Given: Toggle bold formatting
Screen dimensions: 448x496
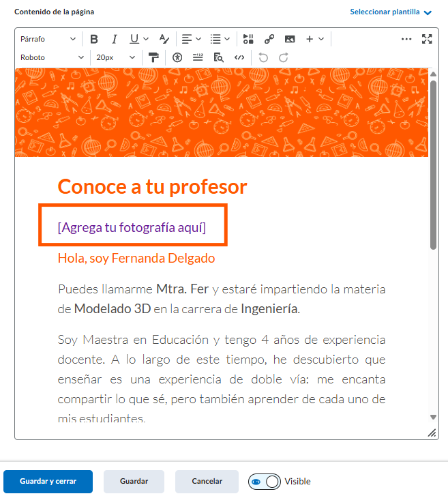Looking at the screenshot, I should pyautogui.click(x=94, y=39).
